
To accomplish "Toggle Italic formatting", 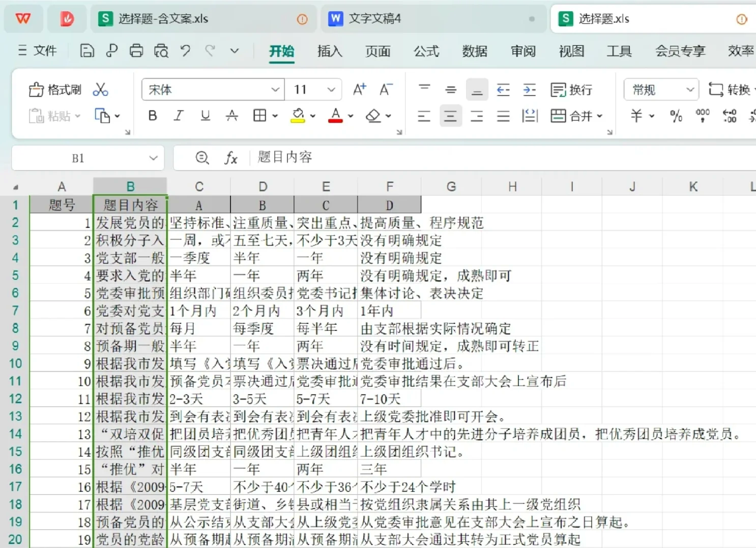I will point(179,116).
